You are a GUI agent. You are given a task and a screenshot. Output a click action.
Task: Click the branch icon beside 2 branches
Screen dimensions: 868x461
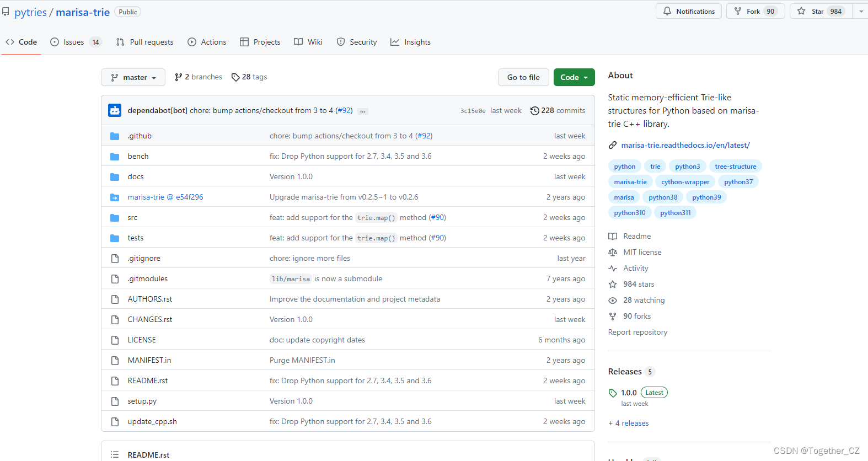178,77
